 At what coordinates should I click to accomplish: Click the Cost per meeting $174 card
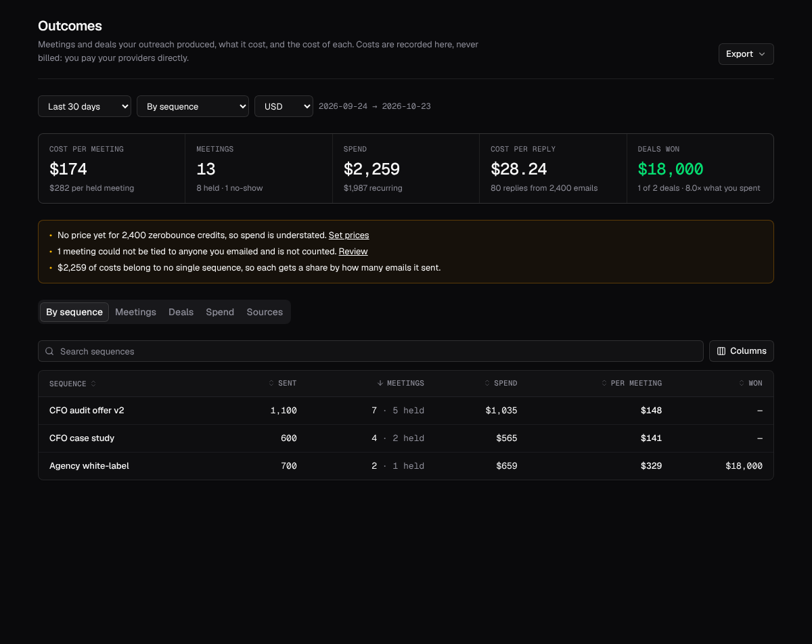(112, 168)
